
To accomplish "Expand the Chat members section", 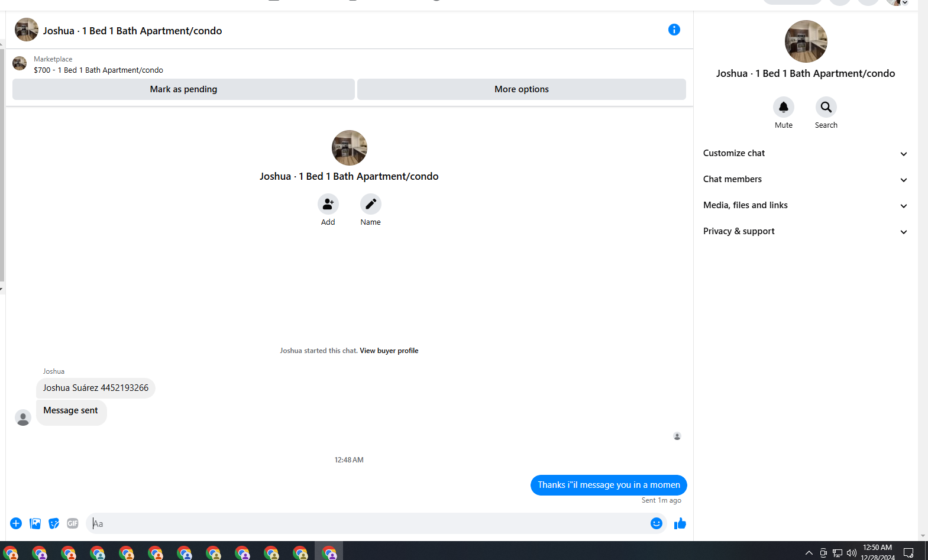I will (805, 179).
